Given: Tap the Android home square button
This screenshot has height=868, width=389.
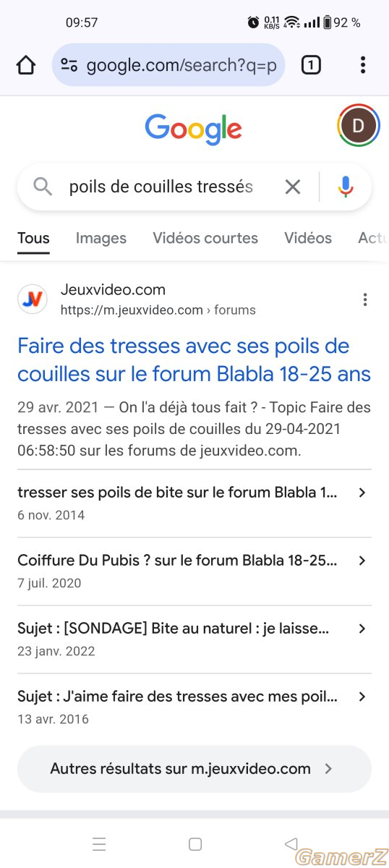Looking at the screenshot, I should 194,843.
